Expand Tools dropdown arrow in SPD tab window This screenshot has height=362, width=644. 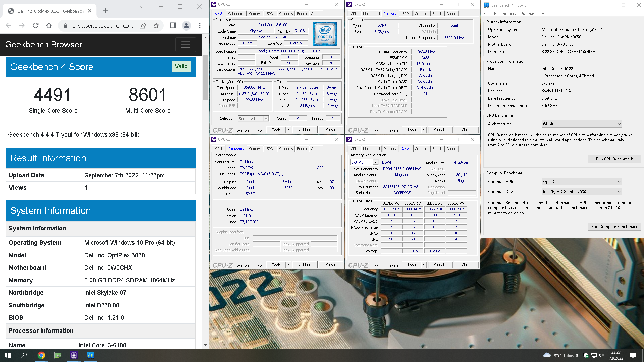point(423,265)
